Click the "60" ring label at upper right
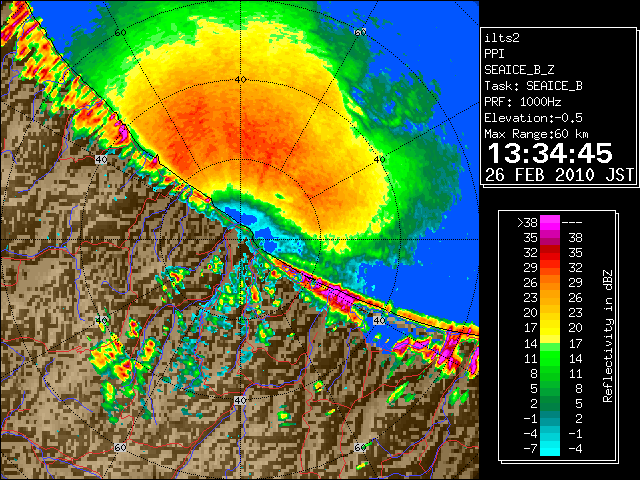Image resolution: width=640 pixels, height=480 pixels. (360, 33)
